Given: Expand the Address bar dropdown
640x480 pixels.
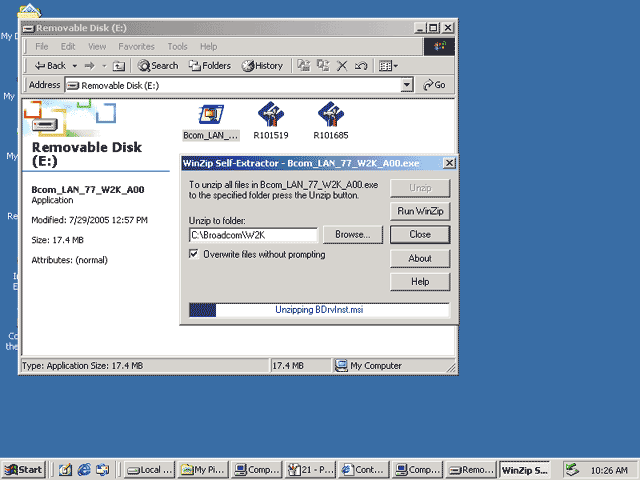Looking at the screenshot, I should click(407, 85).
